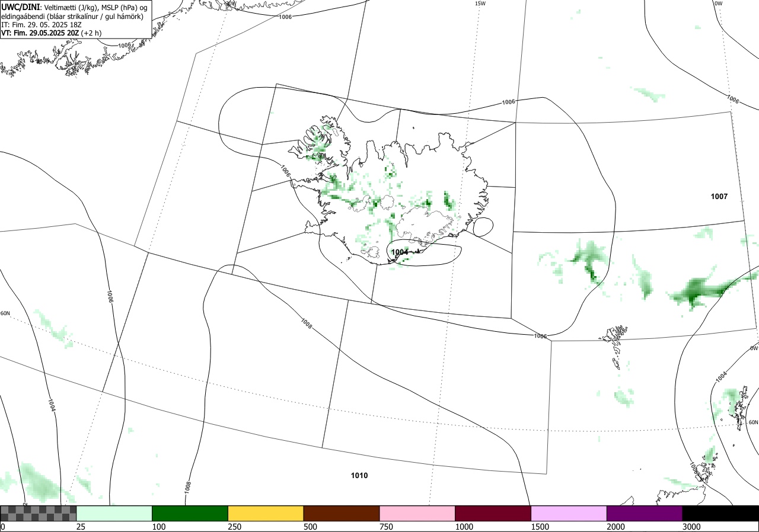Select the light green 25–100 legend swatch
759x532 pixels.
click(x=114, y=513)
